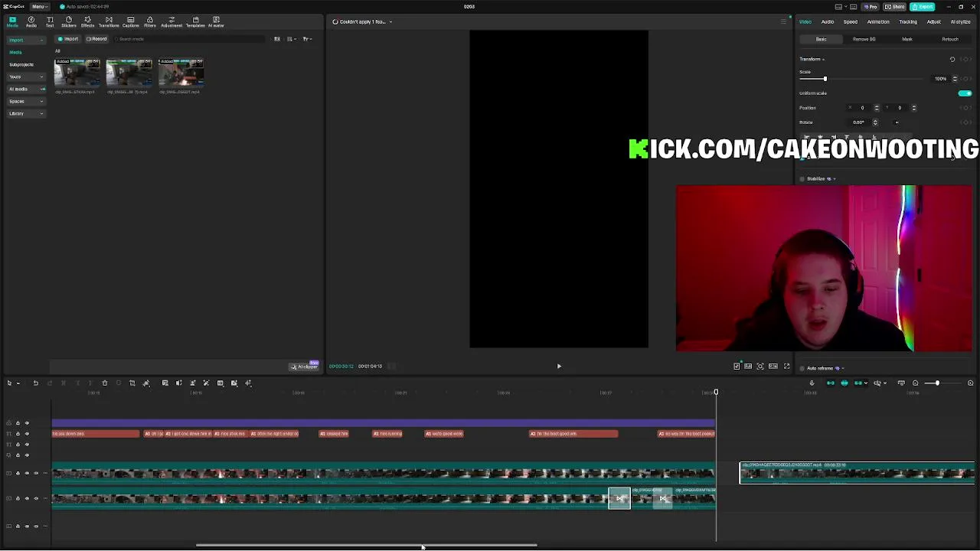Click the Share button
Image resolution: width=980 pixels, height=551 pixels.
[x=895, y=6]
